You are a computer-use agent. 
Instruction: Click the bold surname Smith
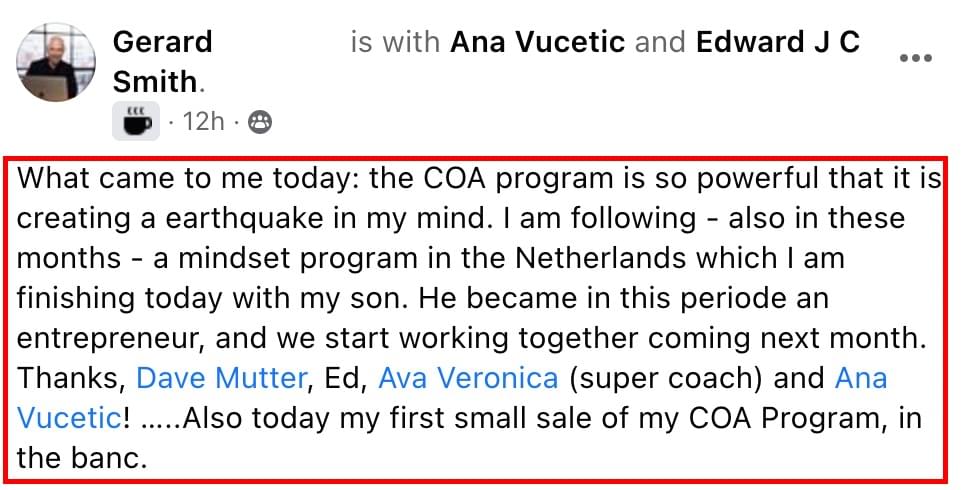155,82
